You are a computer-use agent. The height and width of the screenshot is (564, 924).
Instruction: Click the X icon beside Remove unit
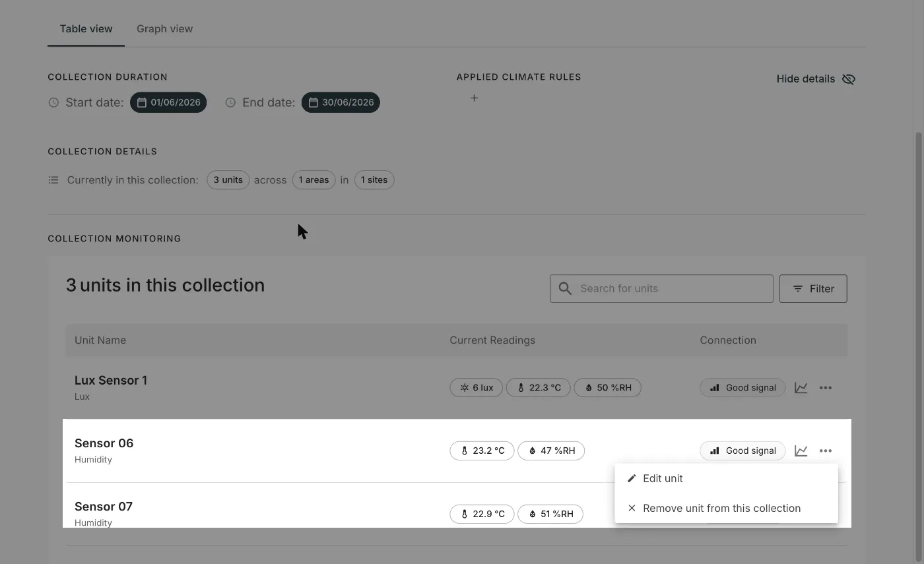(x=632, y=508)
